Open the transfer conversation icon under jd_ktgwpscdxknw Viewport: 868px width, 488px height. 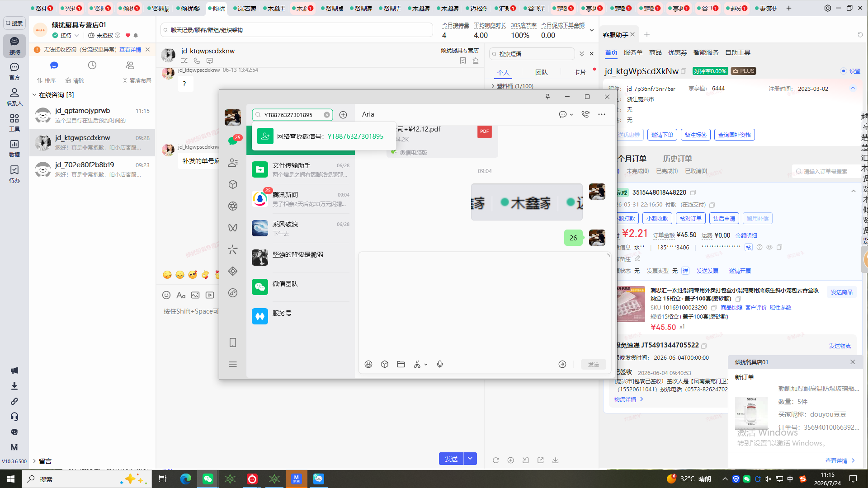point(184,61)
